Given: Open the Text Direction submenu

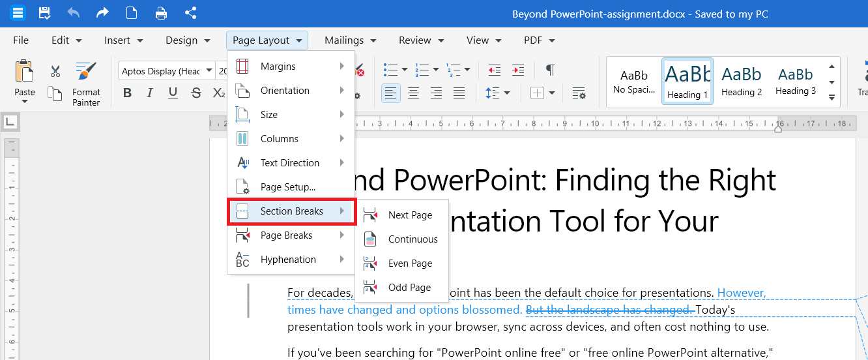Looking at the screenshot, I should pos(291,163).
